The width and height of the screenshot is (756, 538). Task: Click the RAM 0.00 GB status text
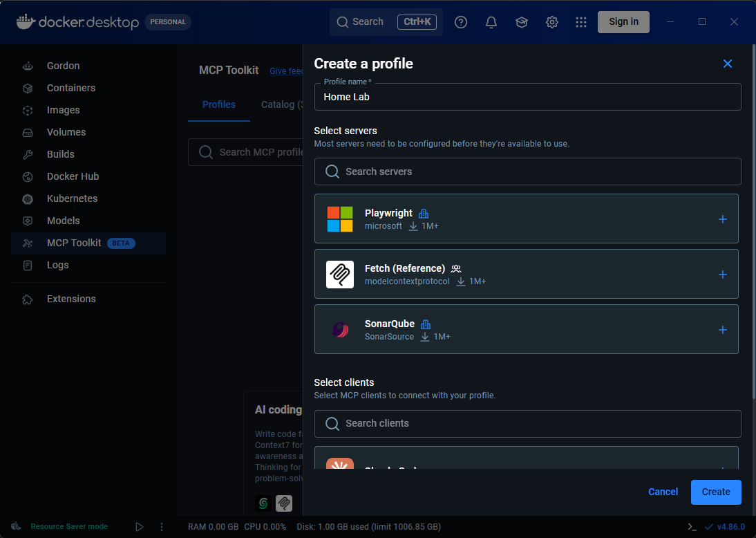click(x=213, y=527)
